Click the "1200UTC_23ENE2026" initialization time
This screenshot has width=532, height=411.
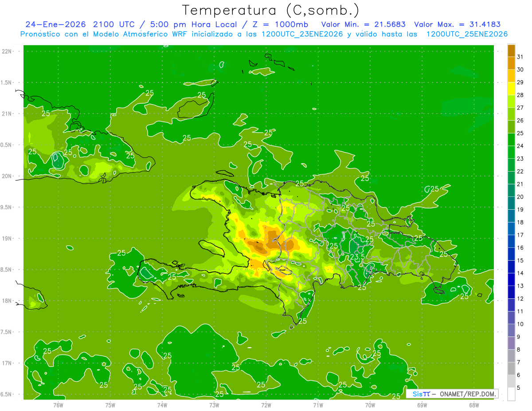[x=302, y=34]
